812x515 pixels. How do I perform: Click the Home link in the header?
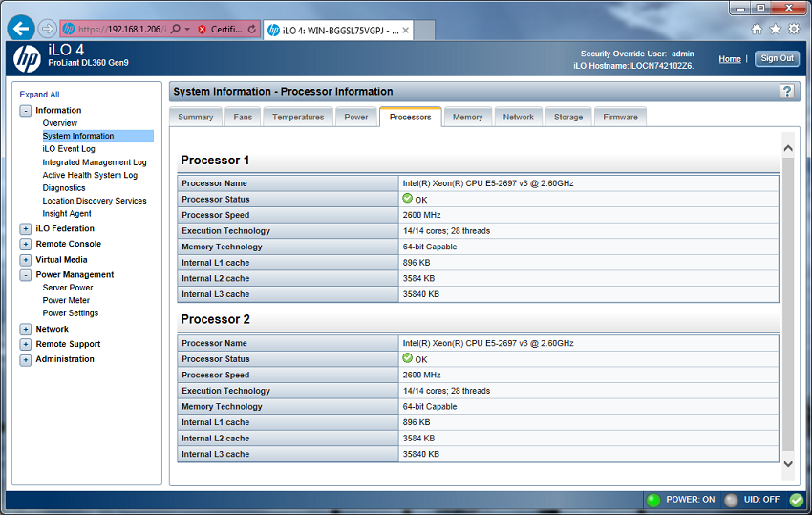pos(730,59)
